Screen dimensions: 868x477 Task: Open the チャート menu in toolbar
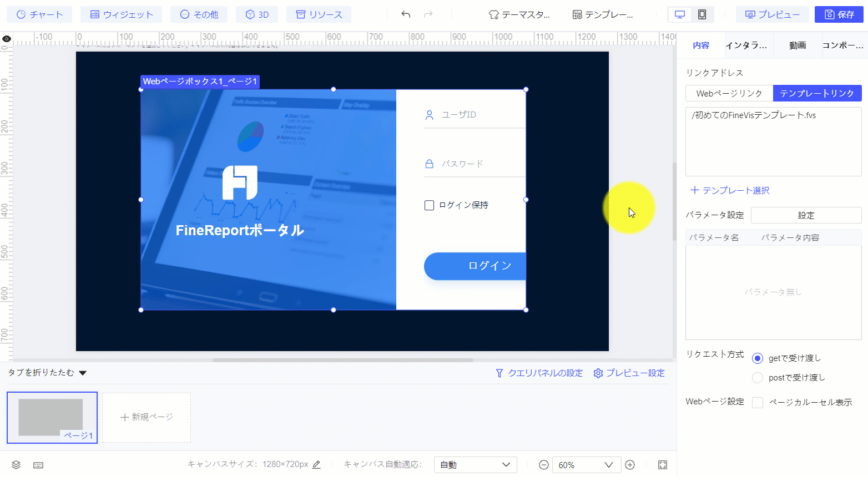point(39,14)
